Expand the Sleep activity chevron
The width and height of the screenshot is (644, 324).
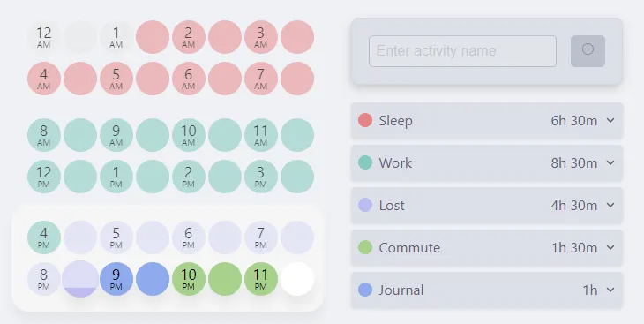coord(610,120)
